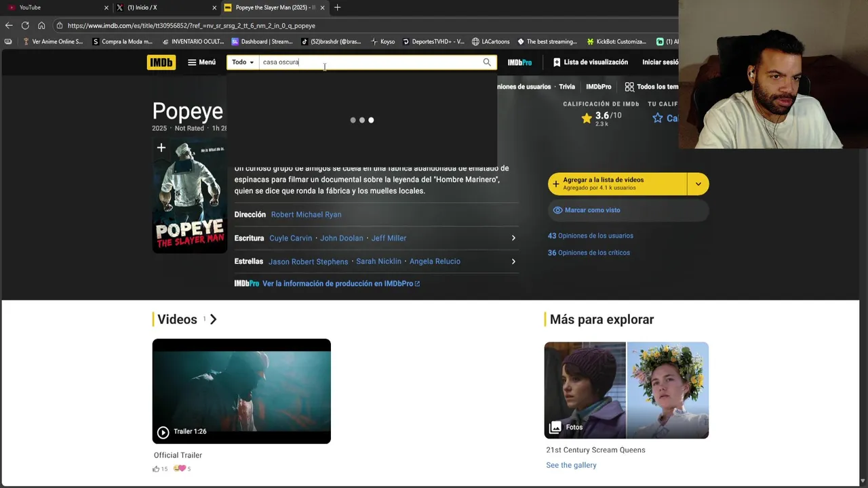
Task: Open The best streaming bookmark
Action: point(547,42)
